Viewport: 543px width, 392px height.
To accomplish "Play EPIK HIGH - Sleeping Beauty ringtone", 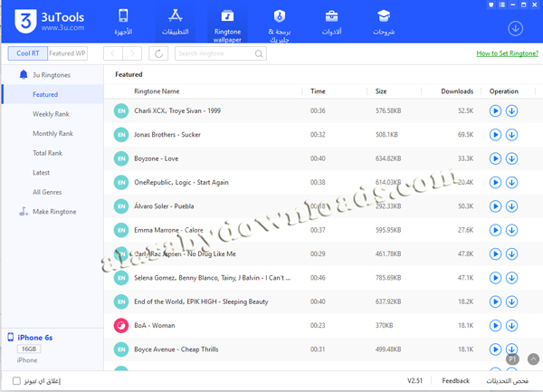I will (x=495, y=301).
